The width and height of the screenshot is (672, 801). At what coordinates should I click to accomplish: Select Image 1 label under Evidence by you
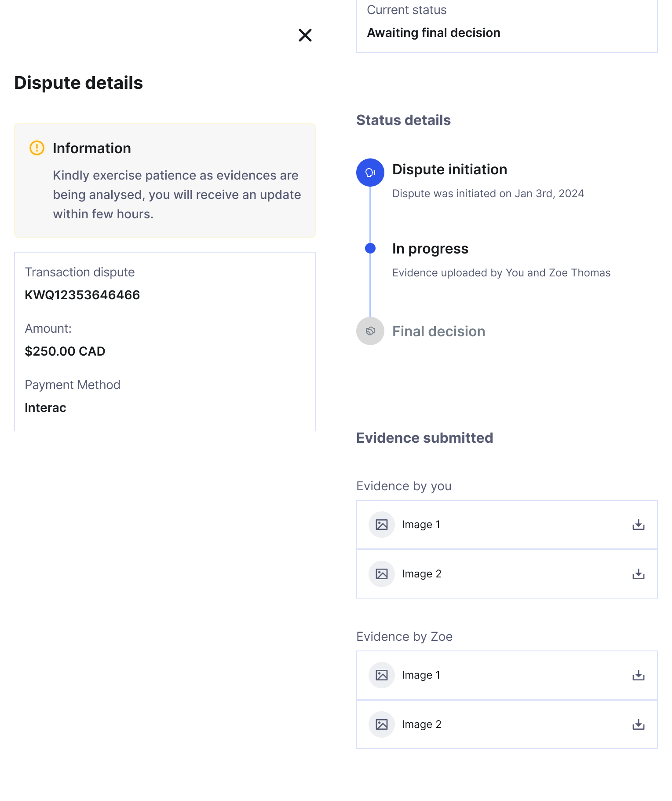click(x=421, y=525)
